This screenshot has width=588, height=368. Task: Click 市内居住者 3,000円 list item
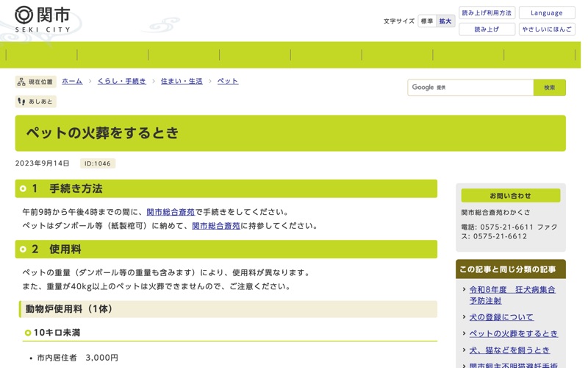[x=77, y=358]
